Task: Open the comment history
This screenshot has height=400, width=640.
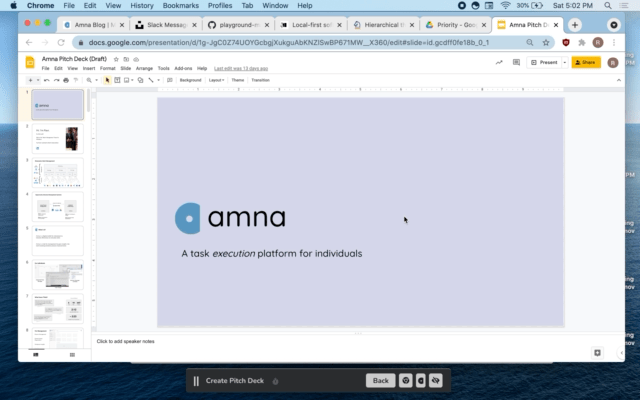Action: coord(516,62)
